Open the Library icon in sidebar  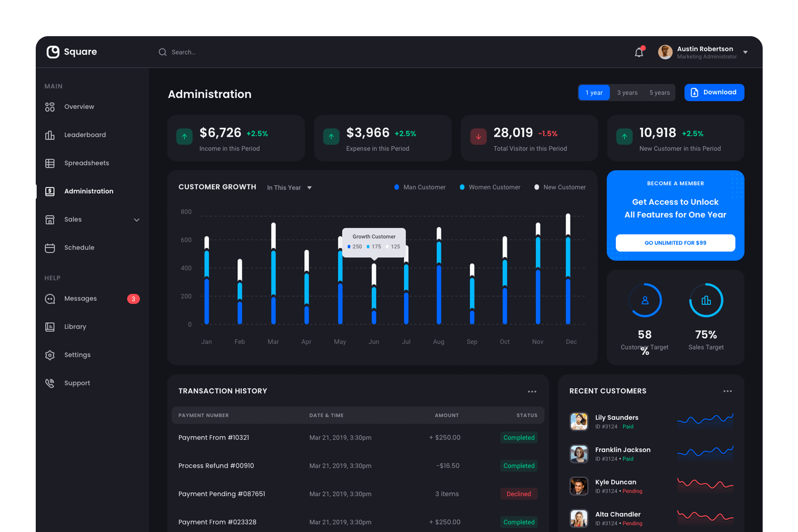pos(50,327)
